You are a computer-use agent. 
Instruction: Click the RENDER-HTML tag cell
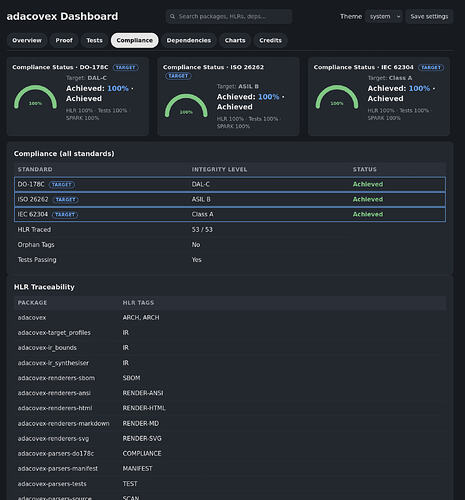click(144, 408)
